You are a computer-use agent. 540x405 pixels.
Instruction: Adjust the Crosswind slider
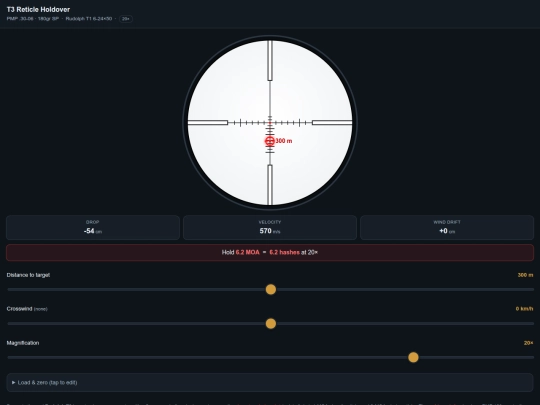[271, 323]
